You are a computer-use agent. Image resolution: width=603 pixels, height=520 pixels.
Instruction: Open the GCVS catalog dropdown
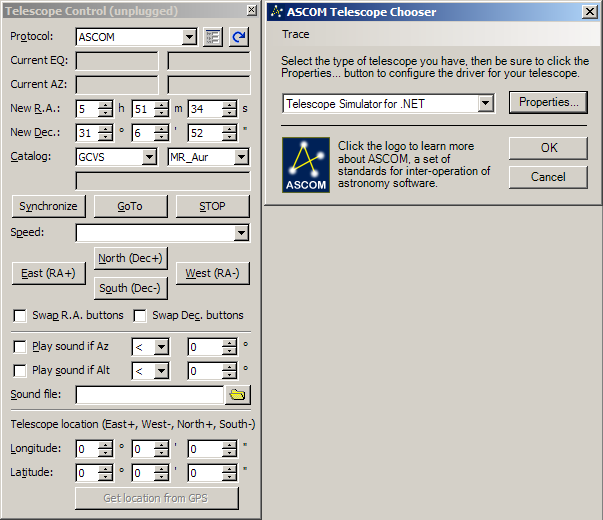(149, 157)
